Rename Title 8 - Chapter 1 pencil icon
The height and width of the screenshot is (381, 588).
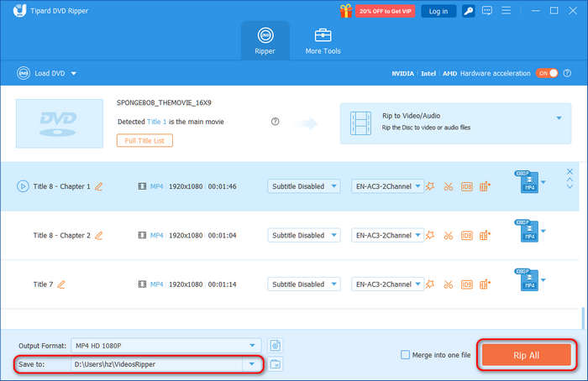coord(98,186)
